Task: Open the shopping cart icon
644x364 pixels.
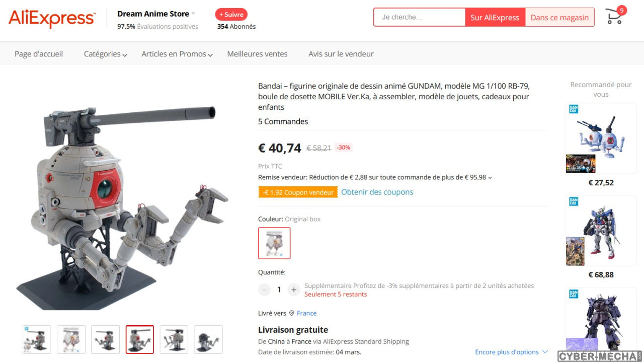Action: click(614, 16)
